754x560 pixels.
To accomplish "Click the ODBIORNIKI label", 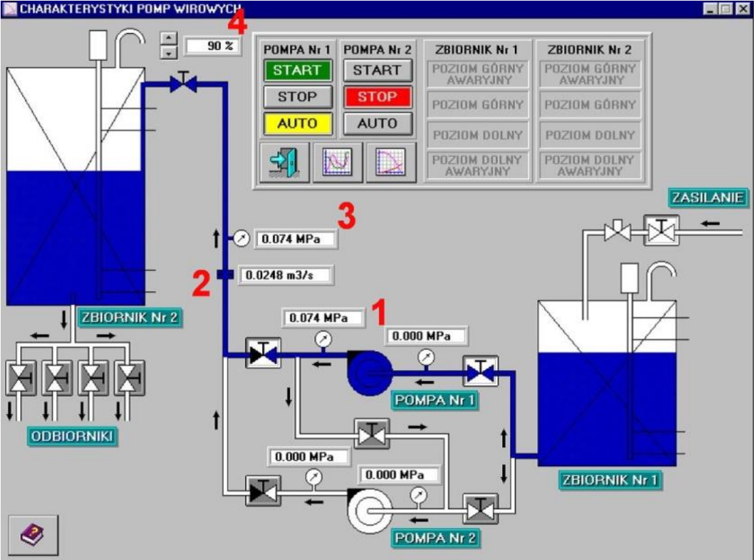I will 72,436.
